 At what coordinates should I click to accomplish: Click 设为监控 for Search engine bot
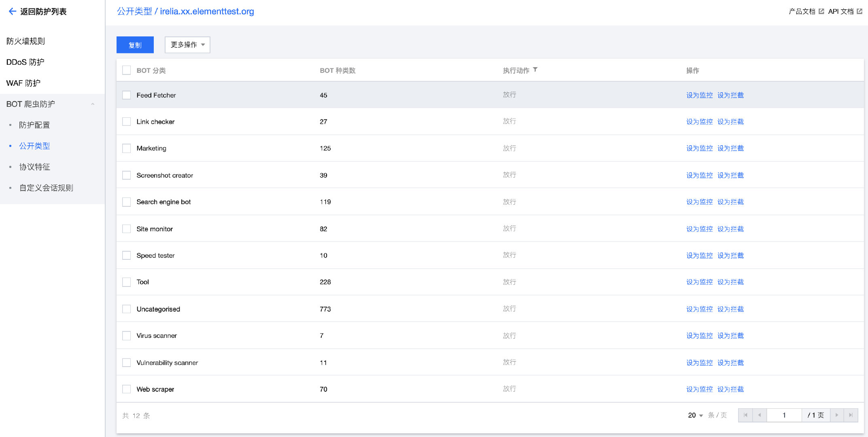pos(699,202)
